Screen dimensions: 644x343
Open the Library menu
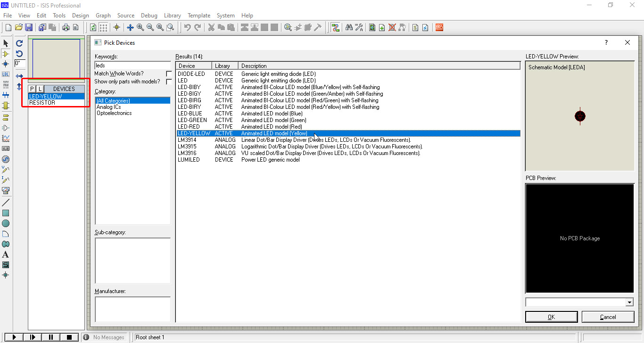coord(173,16)
